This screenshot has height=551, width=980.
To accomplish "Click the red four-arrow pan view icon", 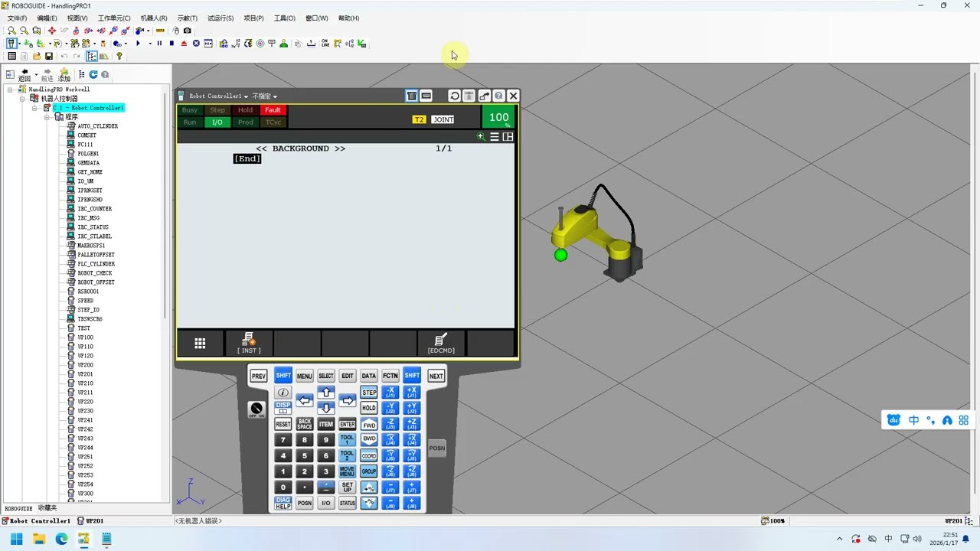I will point(51,31).
